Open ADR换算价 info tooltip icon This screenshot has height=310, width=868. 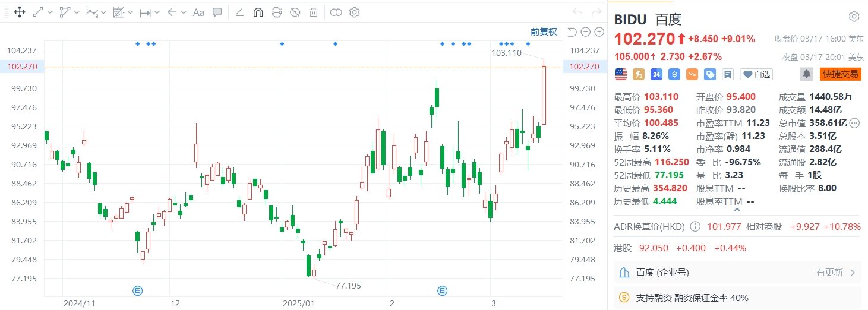695,227
